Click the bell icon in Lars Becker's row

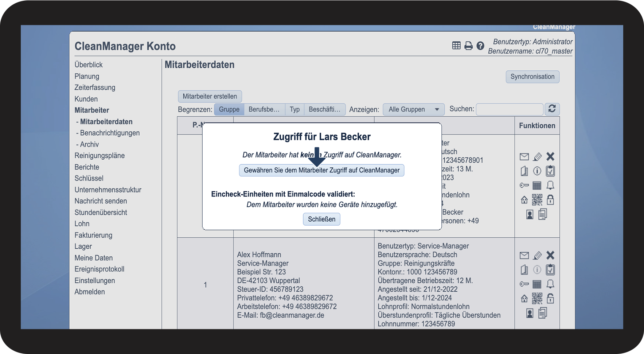click(550, 185)
